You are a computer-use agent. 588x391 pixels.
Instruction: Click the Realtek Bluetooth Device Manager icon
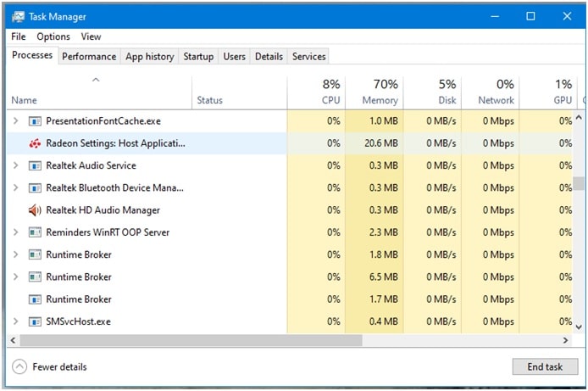35,187
